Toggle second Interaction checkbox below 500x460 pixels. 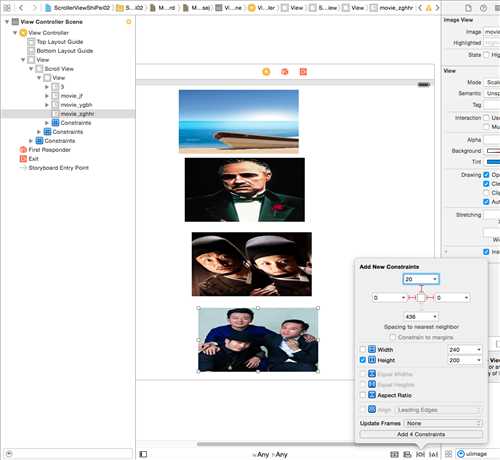click(x=487, y=127)
